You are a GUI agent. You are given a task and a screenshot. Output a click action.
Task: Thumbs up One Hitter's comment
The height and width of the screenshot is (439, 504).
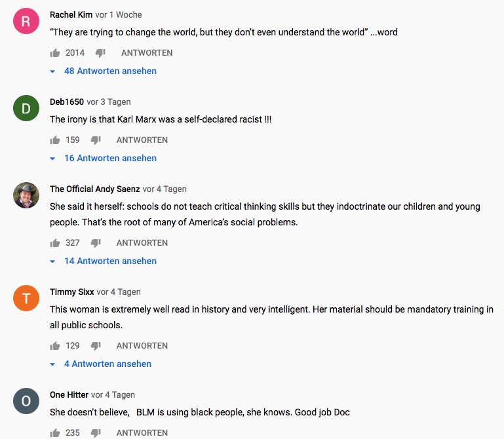pos(55,432)
